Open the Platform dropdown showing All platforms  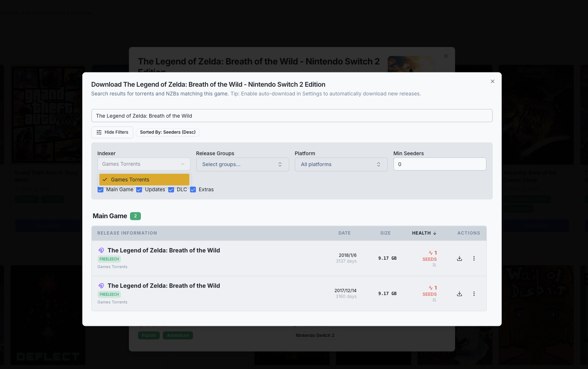point(341,164)
